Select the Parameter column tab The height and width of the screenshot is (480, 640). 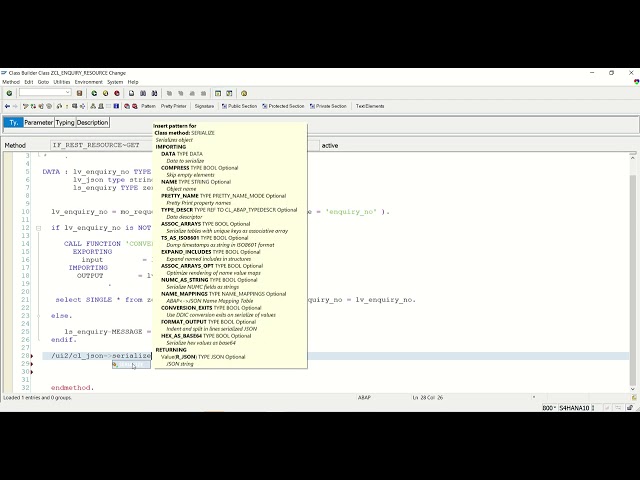click(39, 122)
